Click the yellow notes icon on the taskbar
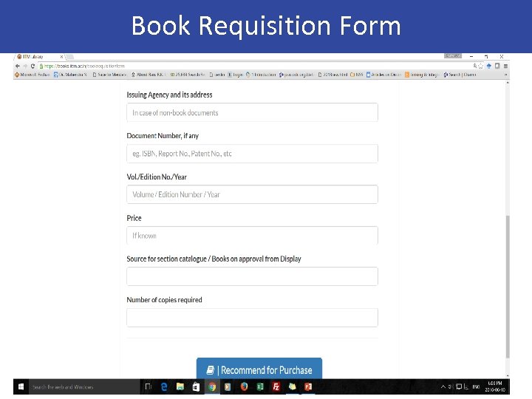The width and height of the screenshot is (532, 399). 292,386
